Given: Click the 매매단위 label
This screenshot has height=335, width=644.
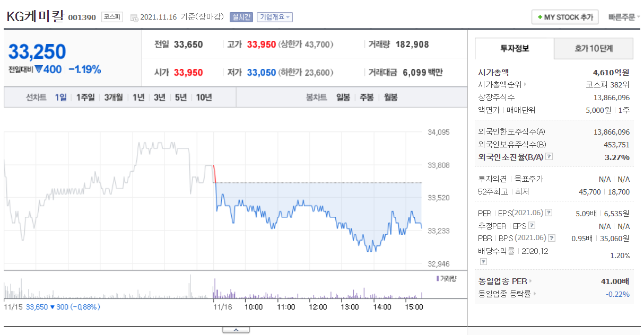Looking at the screenshot, I should tap(521, 110).
